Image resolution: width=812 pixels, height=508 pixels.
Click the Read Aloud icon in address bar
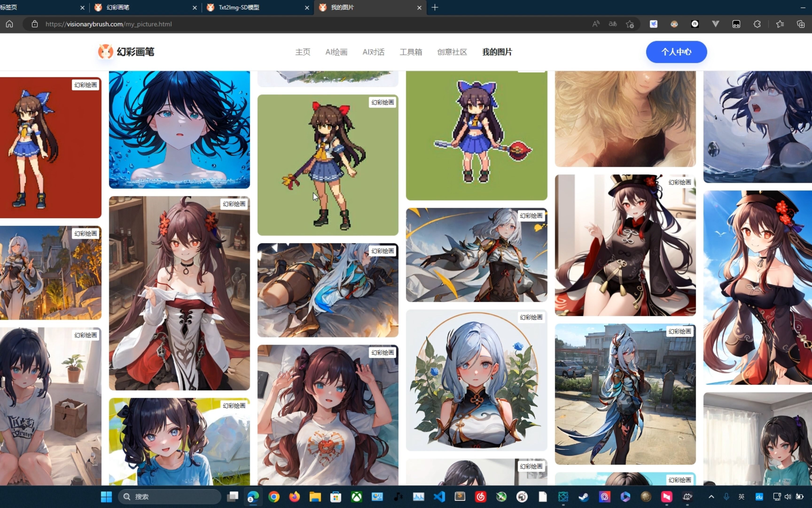[596, 24]
